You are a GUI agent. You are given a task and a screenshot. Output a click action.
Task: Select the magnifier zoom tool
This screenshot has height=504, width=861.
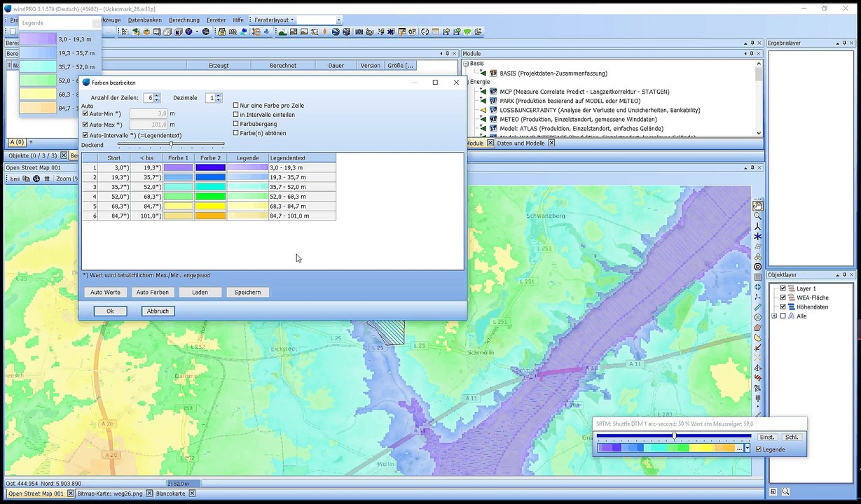757,216
